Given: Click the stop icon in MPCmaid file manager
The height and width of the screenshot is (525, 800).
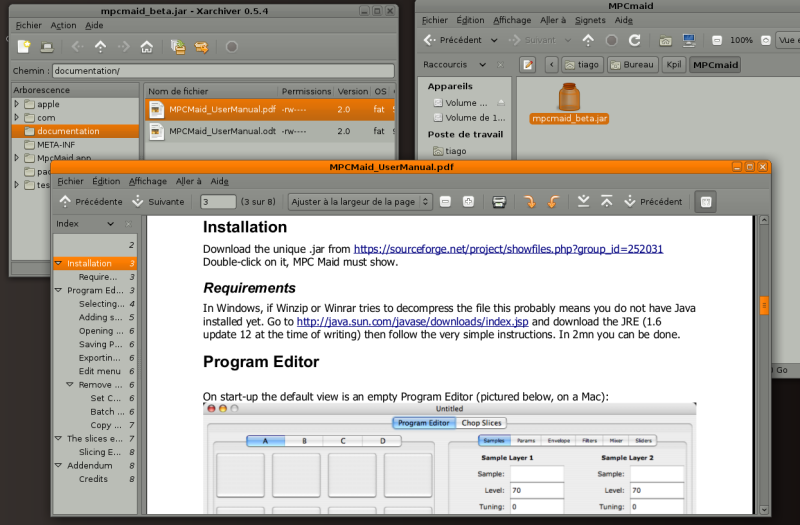Looking at the screenshot, I should (611, 40).
